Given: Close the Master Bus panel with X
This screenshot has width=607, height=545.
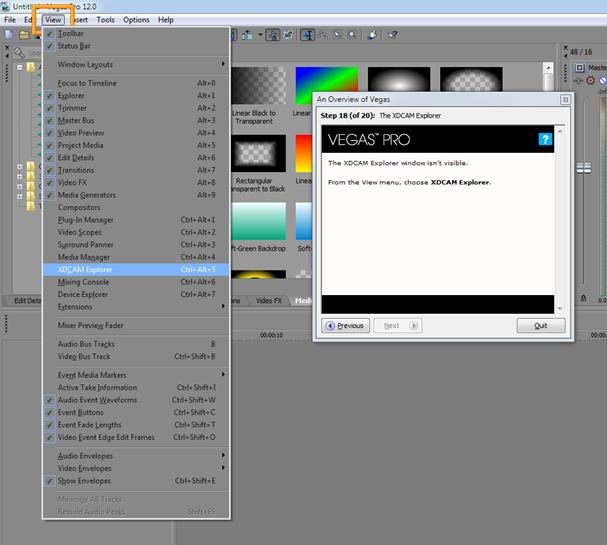Looking at the screenshot, I should click(x=565, y=48).
